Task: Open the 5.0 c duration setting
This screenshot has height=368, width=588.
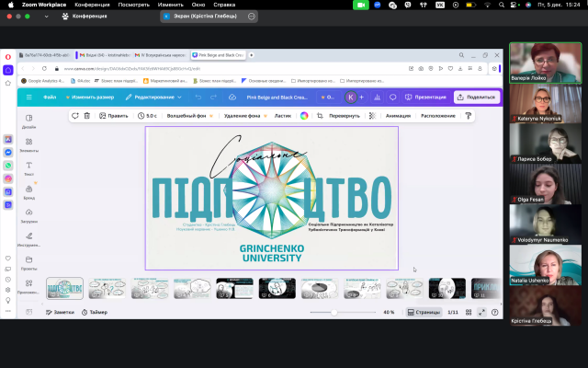Action: (x=147, y=116)
